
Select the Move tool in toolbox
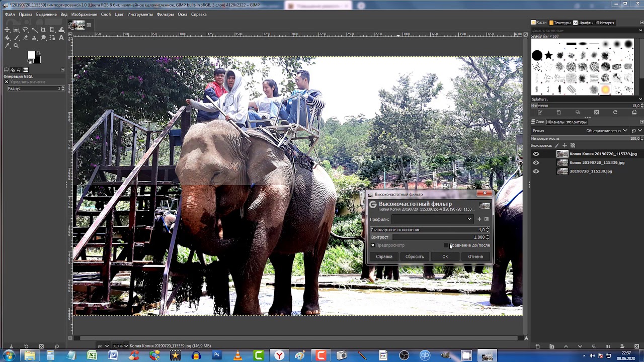point(7,30)
